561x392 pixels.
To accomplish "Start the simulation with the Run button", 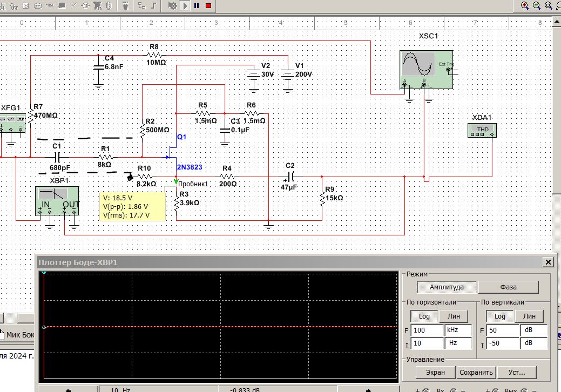I will pos(185,5).
